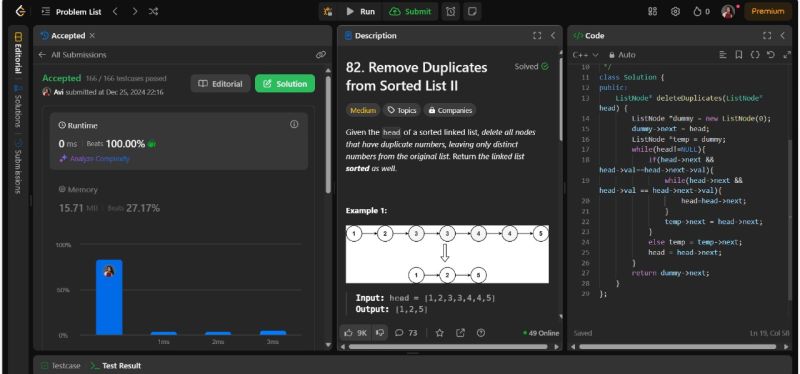This screenshot has height=374, width=800.
Task: Open the C++ language dropdown
Action: (x=585, y=55)
